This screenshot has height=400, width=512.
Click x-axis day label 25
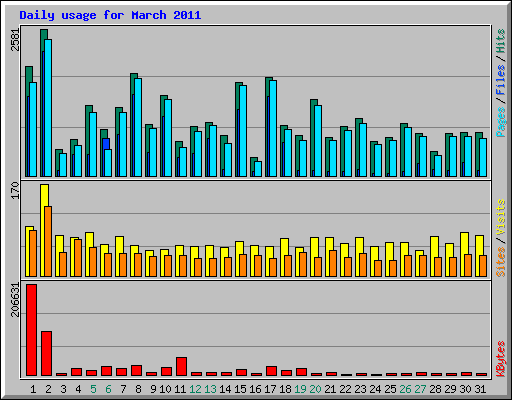[390, 389]
